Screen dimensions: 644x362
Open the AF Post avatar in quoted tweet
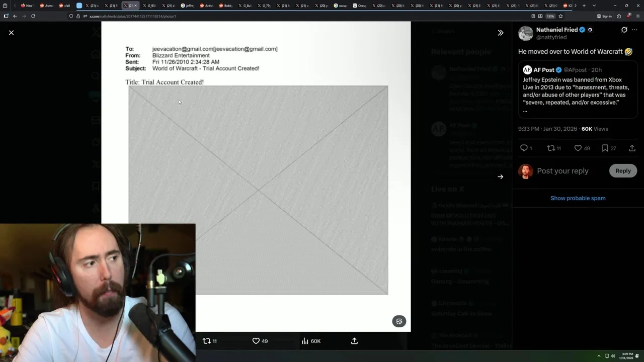coord(527,70)
